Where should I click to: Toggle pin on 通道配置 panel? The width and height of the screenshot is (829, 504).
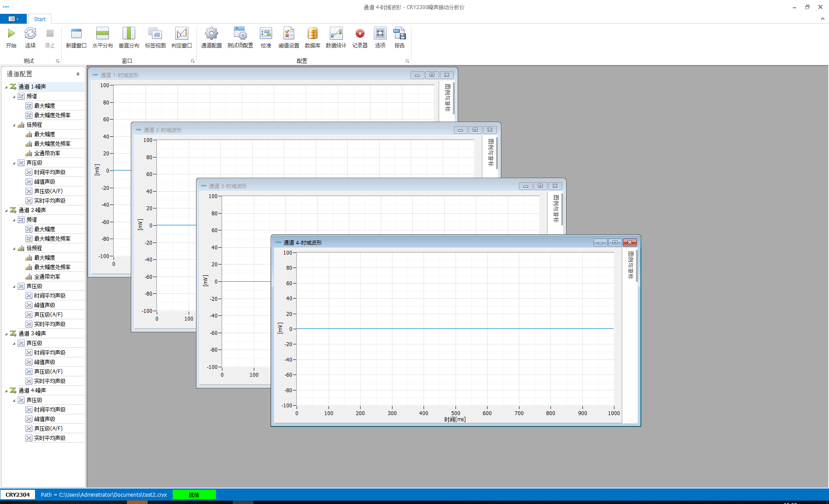pyautogui.click(x=78, y=74)
